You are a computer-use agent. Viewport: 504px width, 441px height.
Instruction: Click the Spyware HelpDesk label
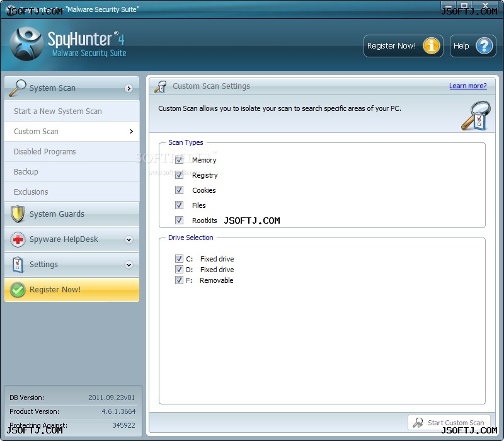[x=64, y=239]
